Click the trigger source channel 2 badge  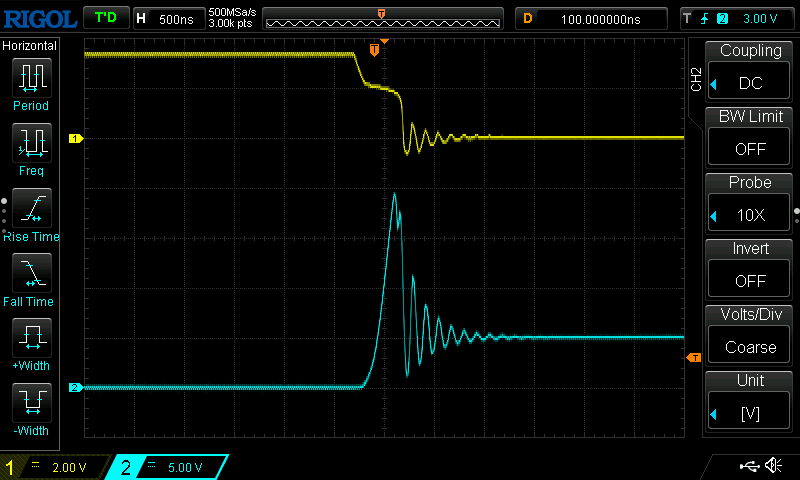[x=722, y=19]
